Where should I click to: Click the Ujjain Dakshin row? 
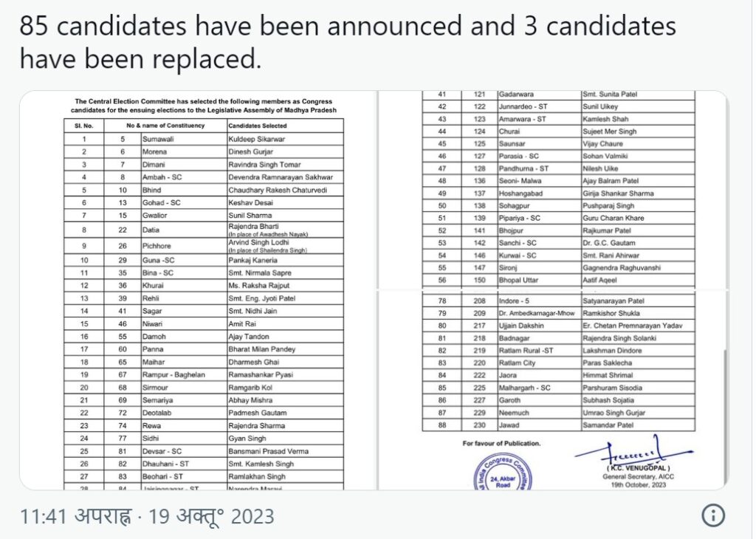point(558,326)
